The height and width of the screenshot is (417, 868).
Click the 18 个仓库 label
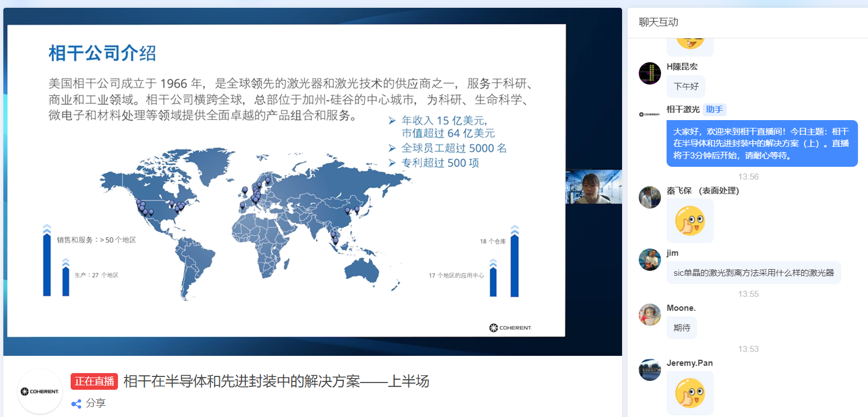[493, 241]
